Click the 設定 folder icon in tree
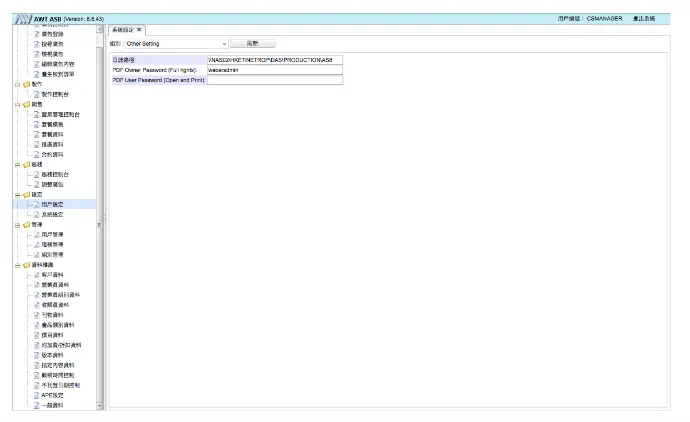 click(x=25, y=194)
